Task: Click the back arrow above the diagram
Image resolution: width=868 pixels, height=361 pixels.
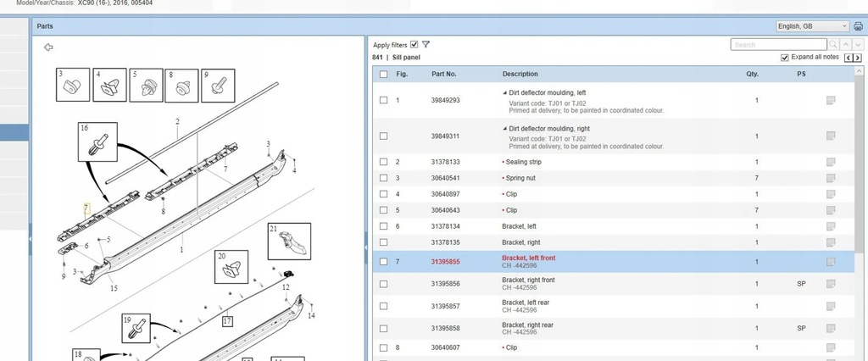Action: pos(48,47)
